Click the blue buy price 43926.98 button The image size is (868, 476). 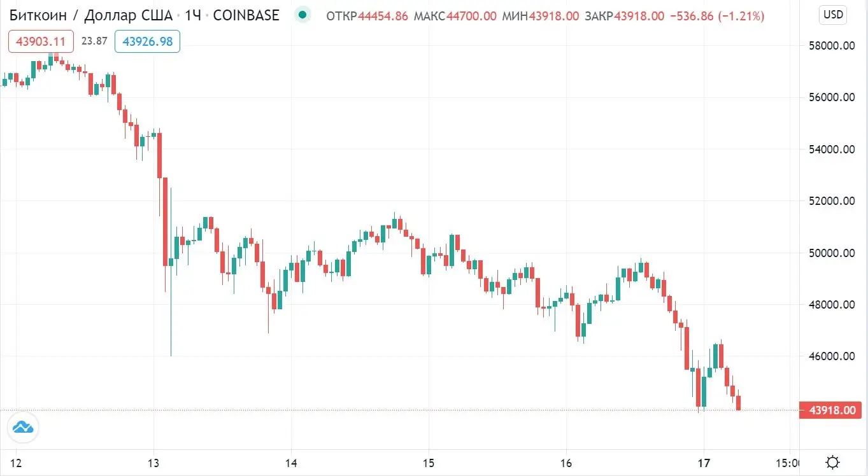coord(147,41)
